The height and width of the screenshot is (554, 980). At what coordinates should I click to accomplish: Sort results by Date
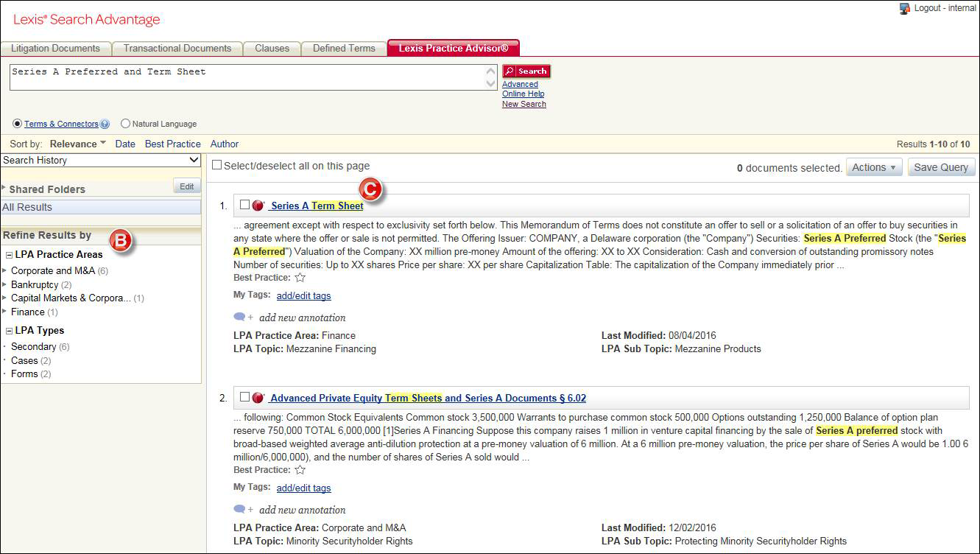(x=125, y=144)
